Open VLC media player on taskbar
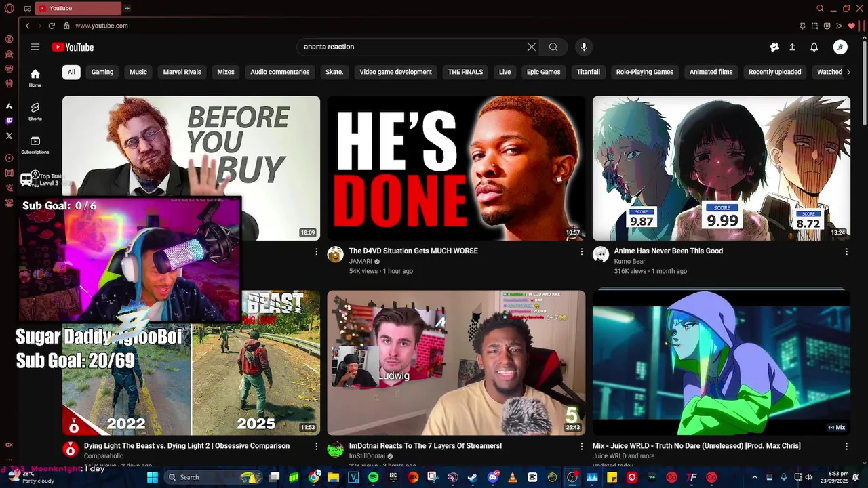 (x=513, y=477)
